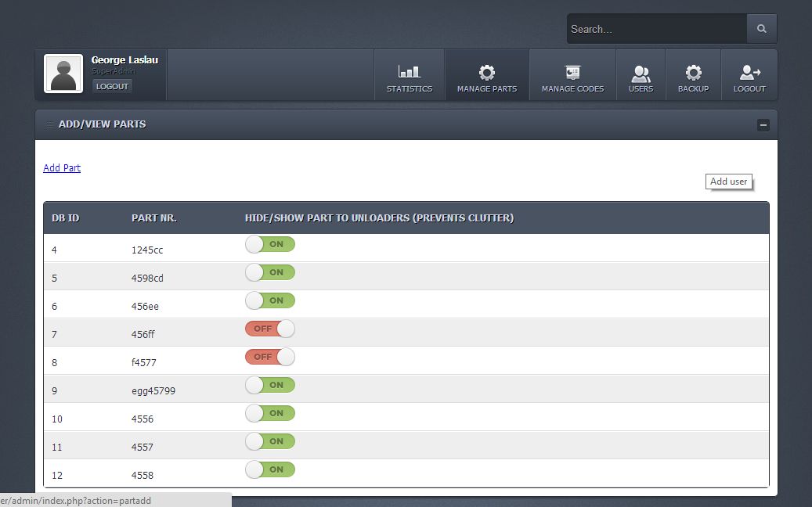Click the Logout icon in navigation bar
Screen dimensions: 812x507
[749, 73]
